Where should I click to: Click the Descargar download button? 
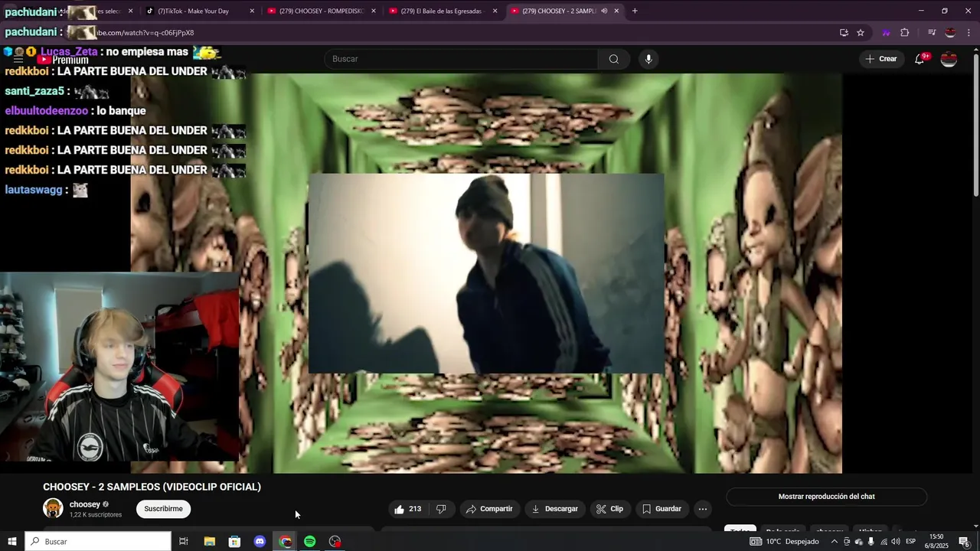pos(554,509)
